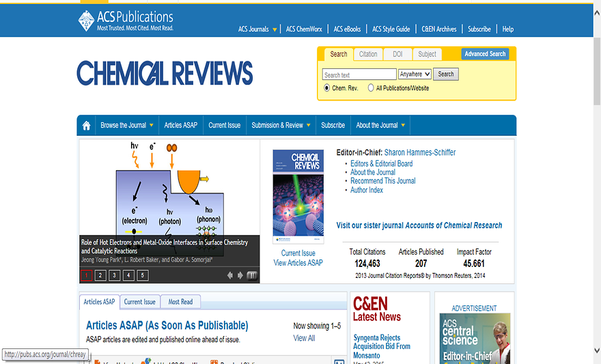The width and height of the screenshot is (601, 364).
Task: Expand the Submission & Review dropdown menu
Action: tap(281, 126)
